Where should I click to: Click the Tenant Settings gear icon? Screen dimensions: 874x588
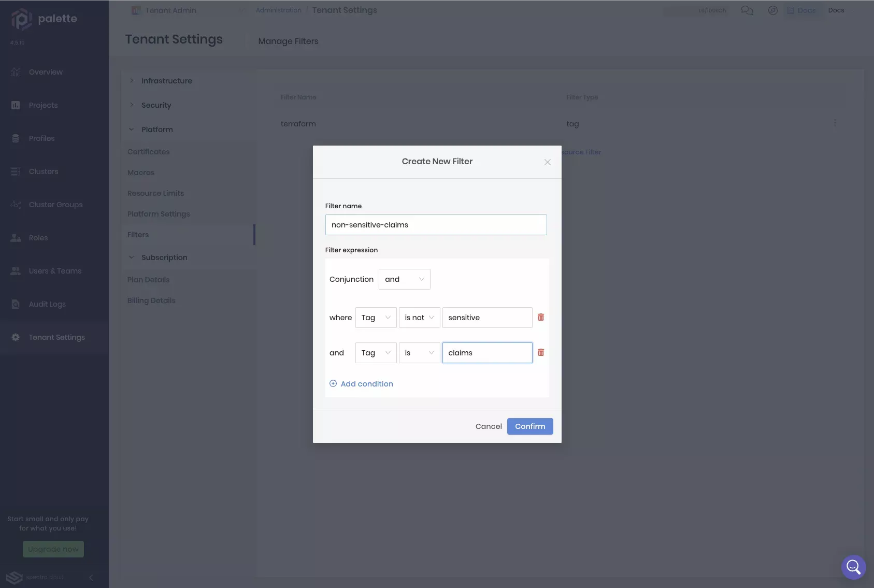coord(16,337)
